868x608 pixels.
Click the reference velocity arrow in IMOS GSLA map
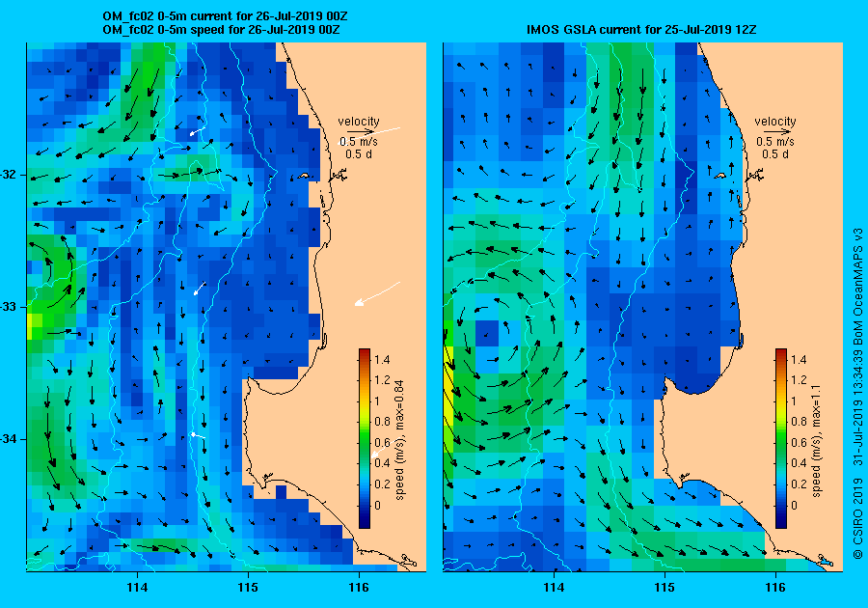(x=775, y=132)
